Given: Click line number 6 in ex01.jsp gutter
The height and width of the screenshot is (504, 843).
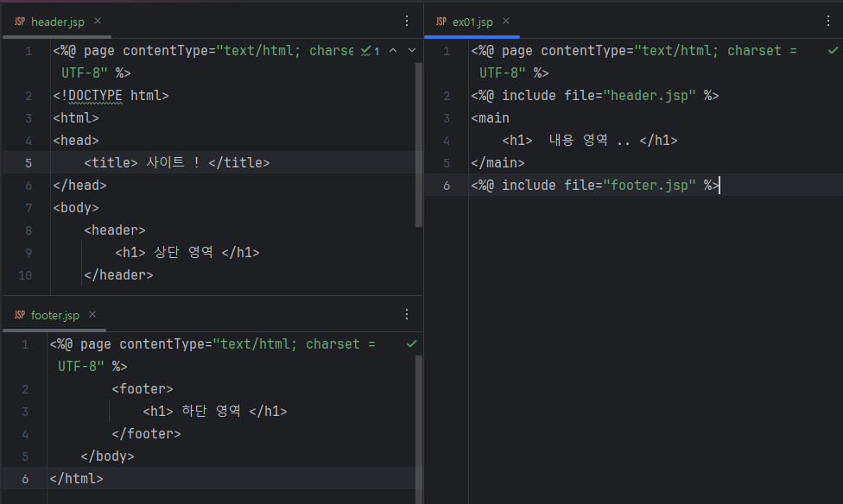Looking at the screenshot, I should [x=447, y=186].
